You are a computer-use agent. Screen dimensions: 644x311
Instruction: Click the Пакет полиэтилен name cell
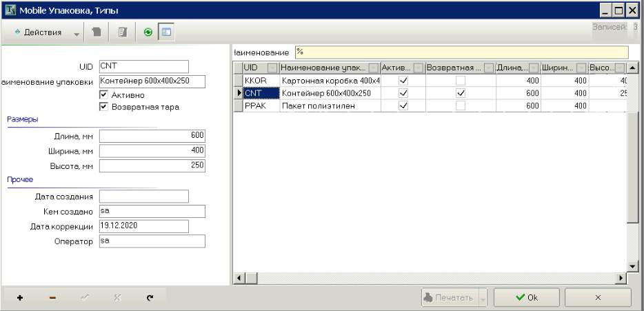(x=330, y=106)
